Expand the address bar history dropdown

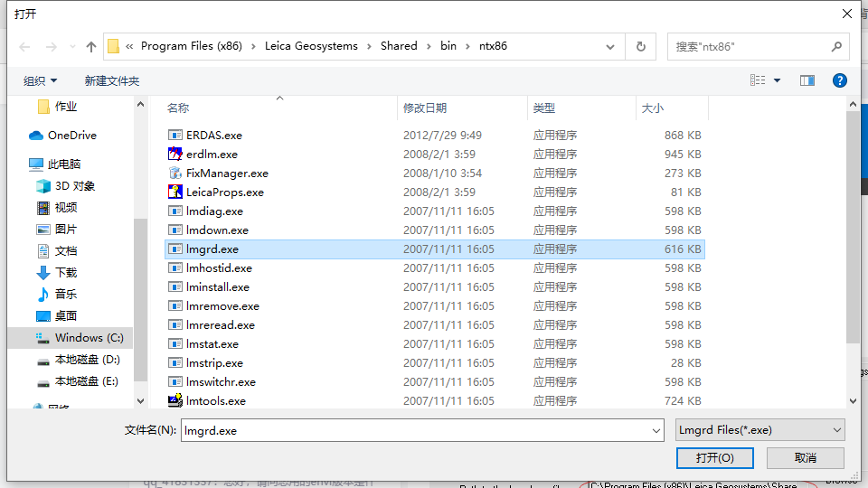[610, 47]
